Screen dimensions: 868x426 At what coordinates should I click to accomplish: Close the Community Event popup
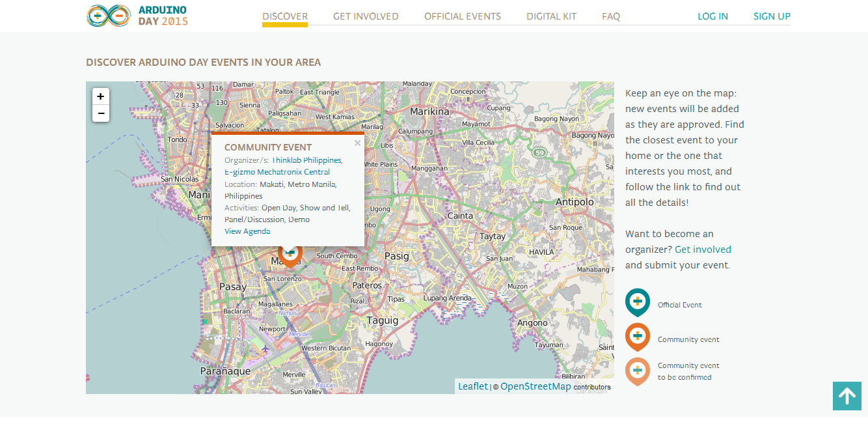(x=357, y=143)
